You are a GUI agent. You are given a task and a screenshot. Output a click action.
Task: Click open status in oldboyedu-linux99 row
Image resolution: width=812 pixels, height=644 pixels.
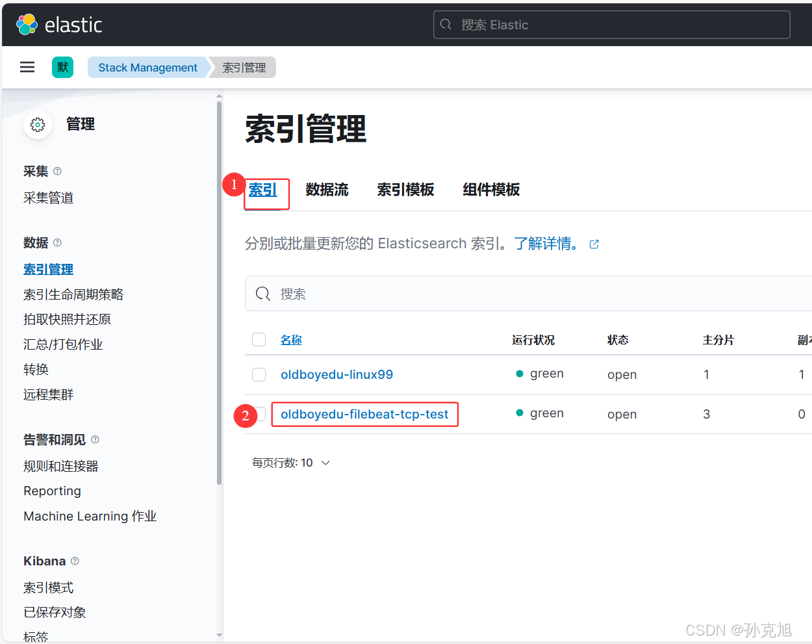coord(622,375)
